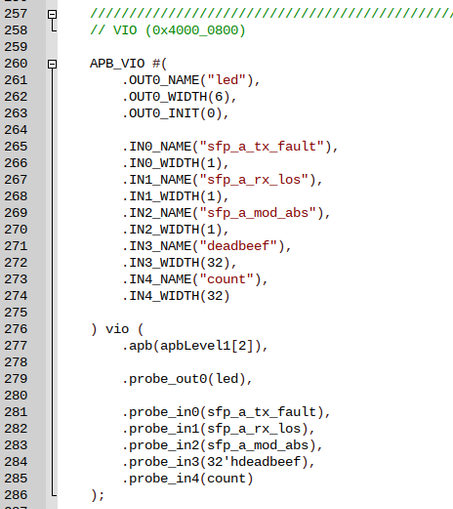Click the "sfp_a_tx_fault" string literal
The width and height of the screenshot is (453, 509).
(x=262, y=147)
